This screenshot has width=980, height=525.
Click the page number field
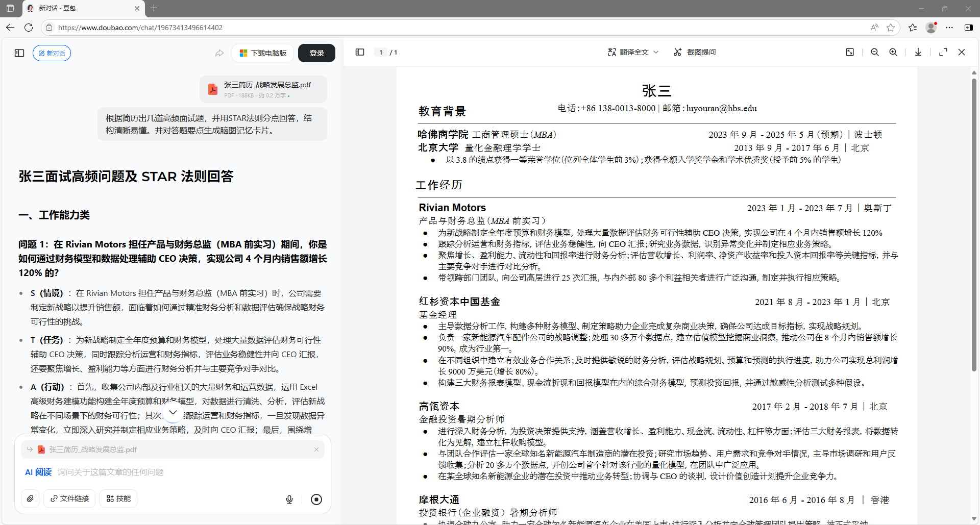(381, 52)
